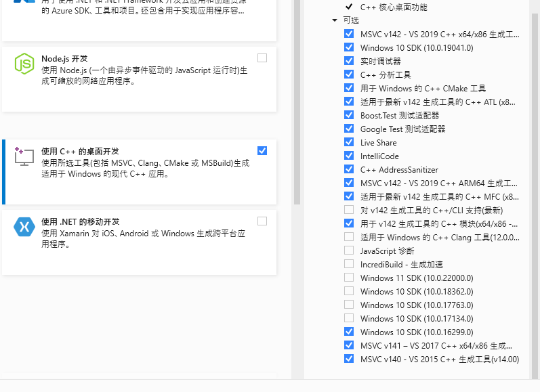Uncheck MSVC v142 x64/x86 build tools
Image resolution: width=540 pixels, height=392 pixels.
click(349, 34)
